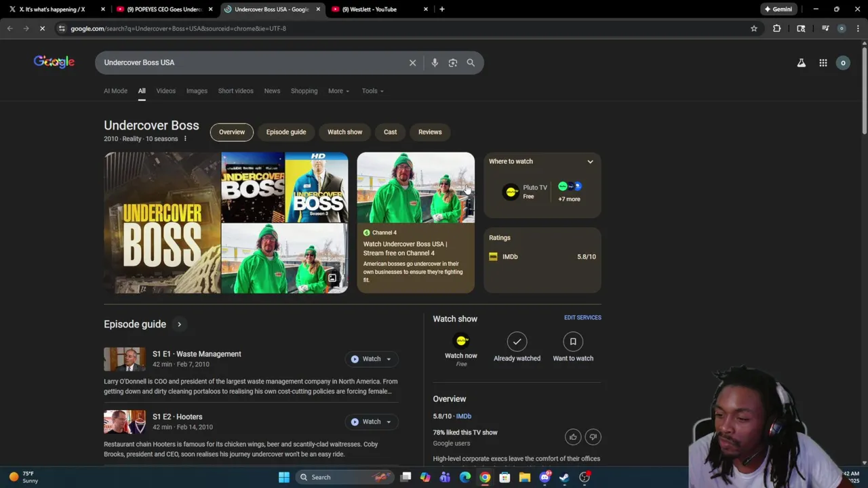Open the IMDb 5.8/10 rating row
Image resolution: width=868 pixels, height=488 pixels.
coord(542,257)
